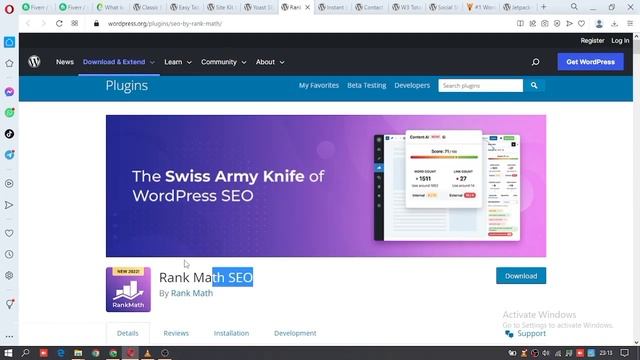The height and width of the screenshot is (360, 640).
Task: Open bookmarks heart icon in sidebar
Action: 9,233
